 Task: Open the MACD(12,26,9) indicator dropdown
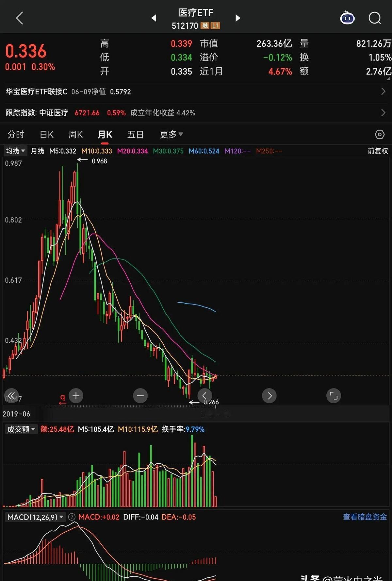click(35, 517)
